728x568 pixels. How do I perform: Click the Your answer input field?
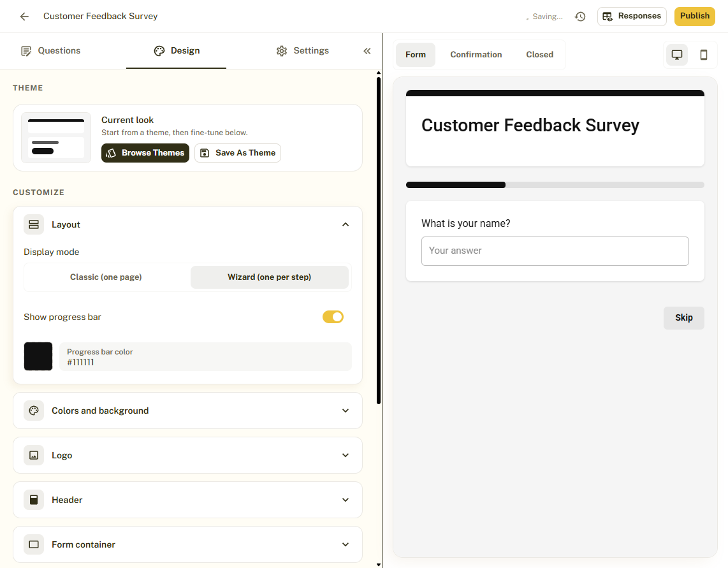pyautogui.click(x=555, y=251)
